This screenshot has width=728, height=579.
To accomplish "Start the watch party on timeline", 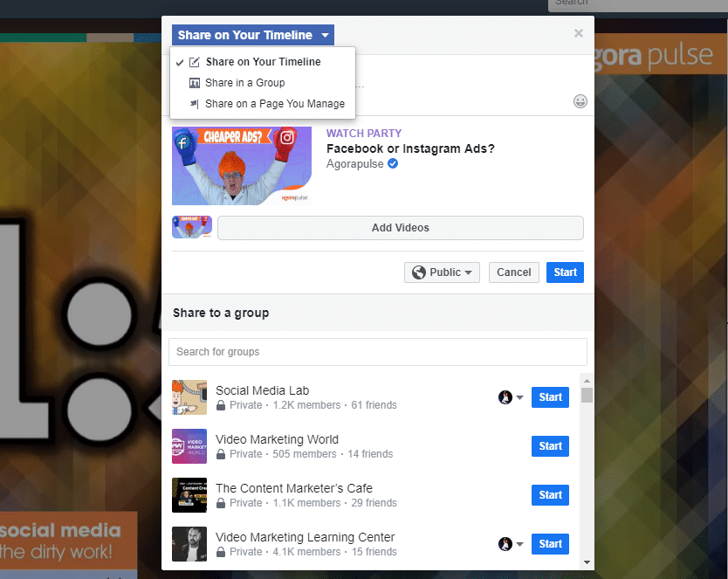I will point(565,272).
